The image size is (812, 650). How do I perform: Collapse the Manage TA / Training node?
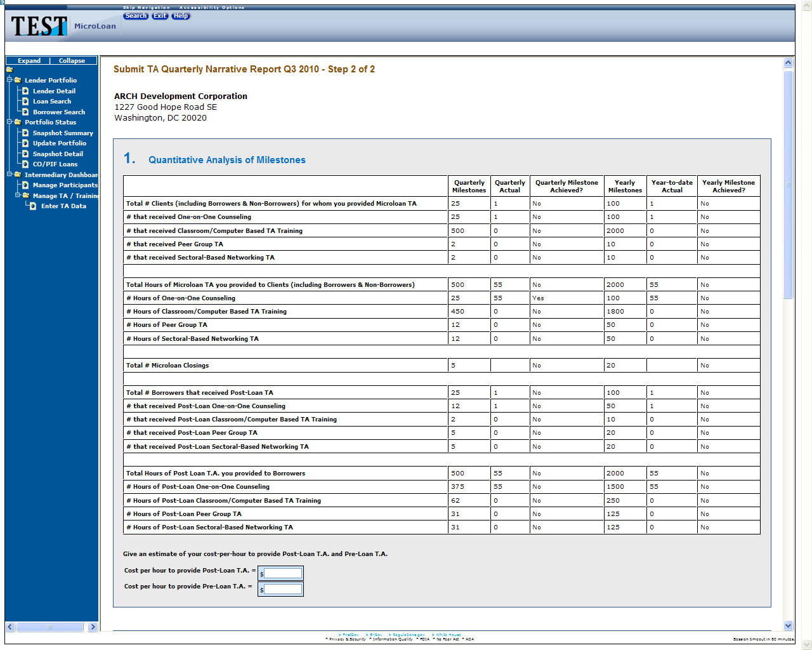[18, 196]
